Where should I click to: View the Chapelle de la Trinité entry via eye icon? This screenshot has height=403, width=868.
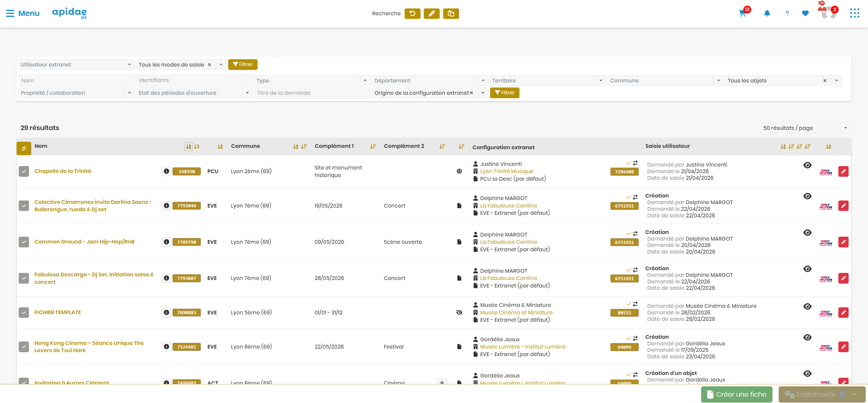(807, 165)
